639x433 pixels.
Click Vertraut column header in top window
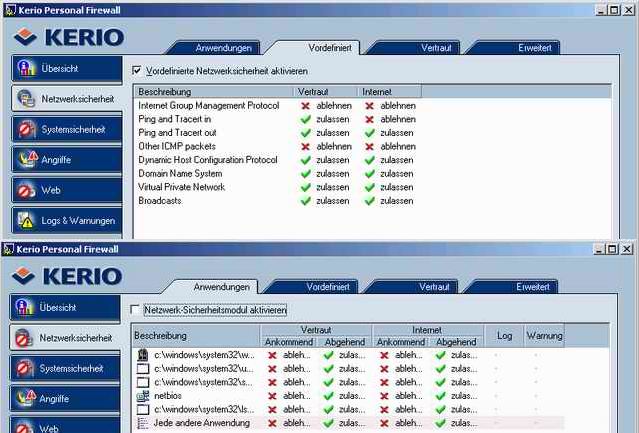(x=326, y=92)
